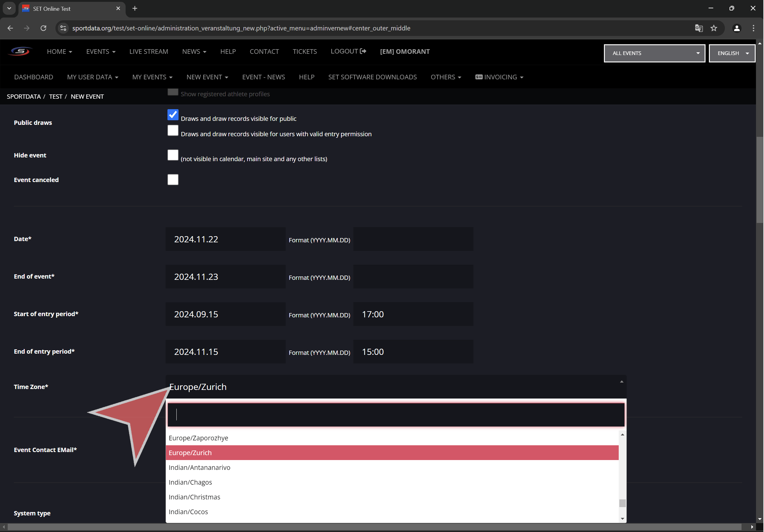Viewport: 764px width, 532px height.
Task: Tick the Event canceled checkbox
Action: pyautogui.click(x=173, y=180)
